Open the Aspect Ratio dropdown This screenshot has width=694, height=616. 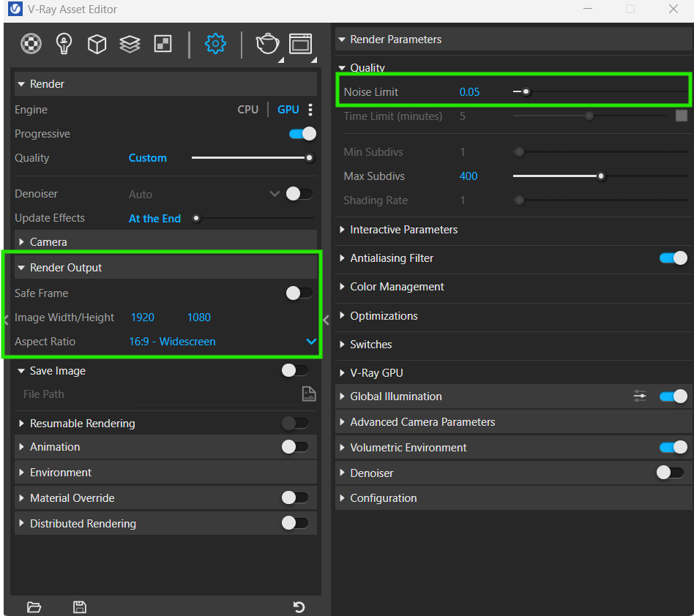[x=311, y=342]
